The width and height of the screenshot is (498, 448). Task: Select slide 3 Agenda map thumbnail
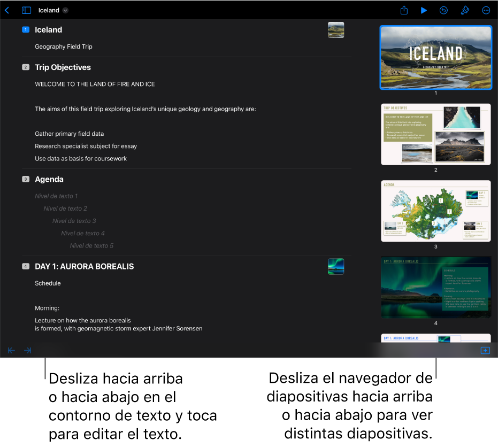(436, 211)
